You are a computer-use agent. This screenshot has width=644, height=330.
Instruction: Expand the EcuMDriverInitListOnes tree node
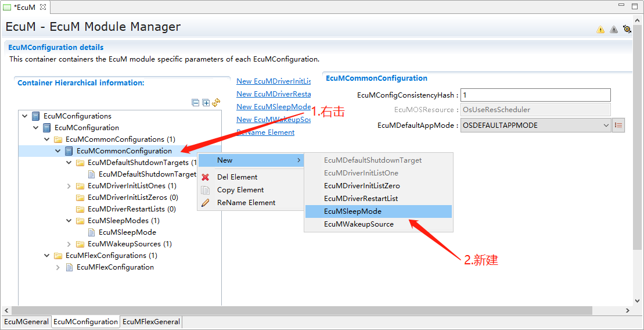(x=69, y=186)
